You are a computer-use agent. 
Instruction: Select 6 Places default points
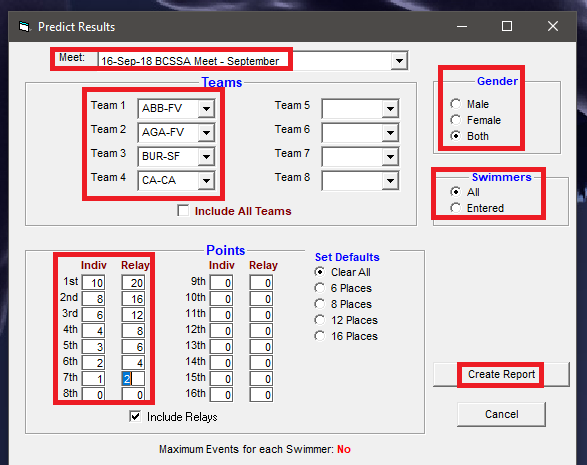click(320, 288)
